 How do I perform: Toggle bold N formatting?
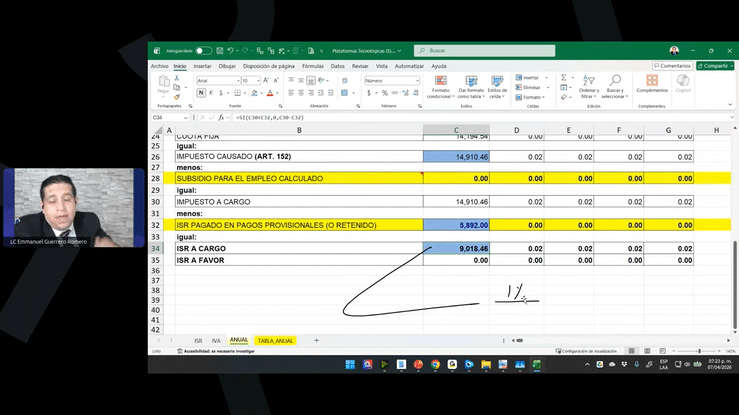point(201,93)
